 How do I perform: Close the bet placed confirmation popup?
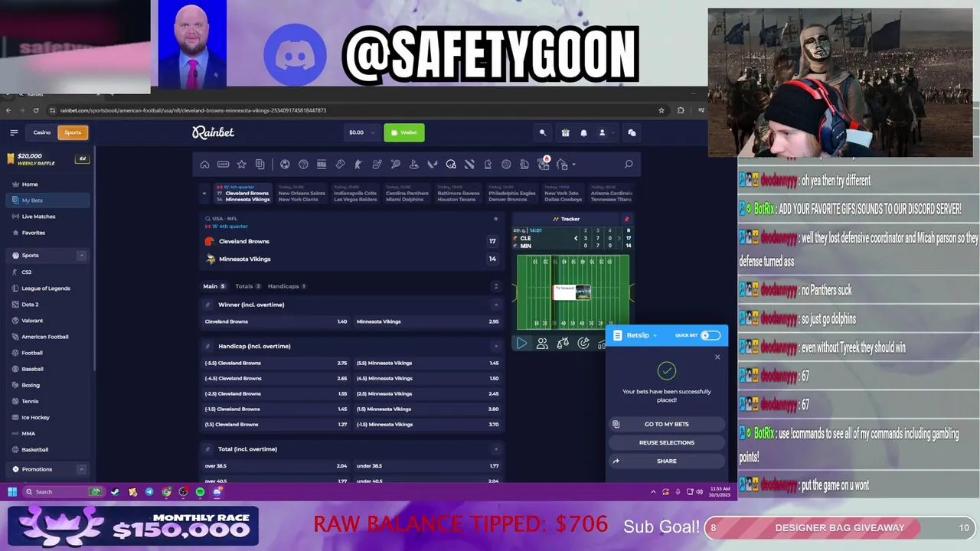click(x=717, y=357)
